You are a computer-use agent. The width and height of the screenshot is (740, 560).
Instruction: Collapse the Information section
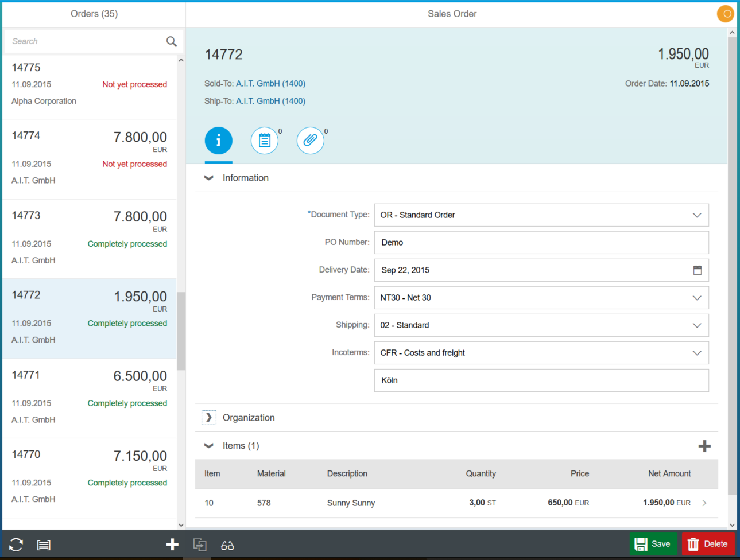(x=208, y=177)
